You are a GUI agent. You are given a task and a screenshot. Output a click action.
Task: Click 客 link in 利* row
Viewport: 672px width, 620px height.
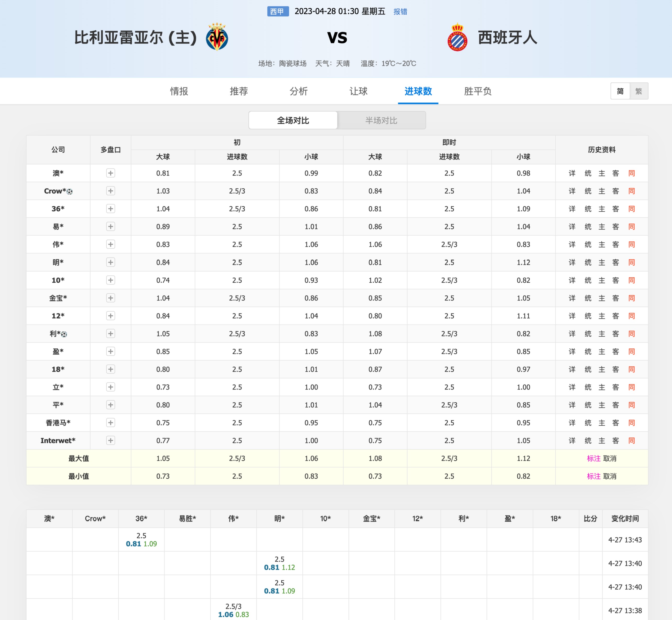[616, 333]
